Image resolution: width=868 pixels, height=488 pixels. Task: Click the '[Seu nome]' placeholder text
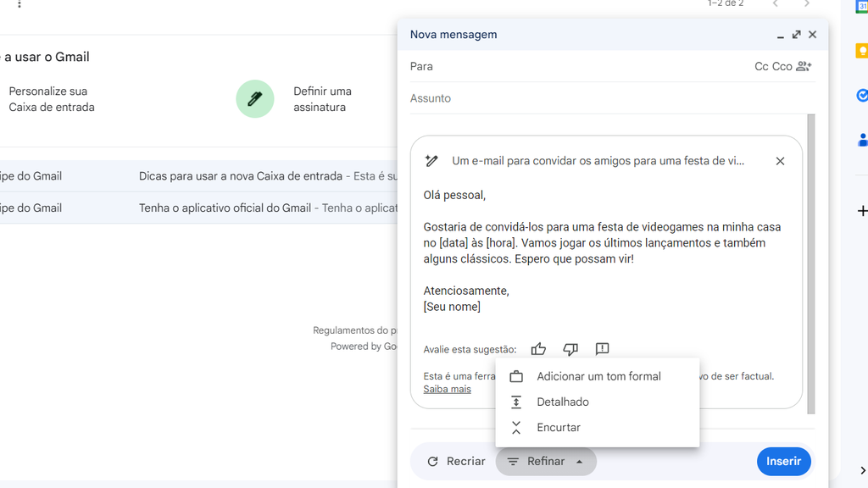(452, 307)
